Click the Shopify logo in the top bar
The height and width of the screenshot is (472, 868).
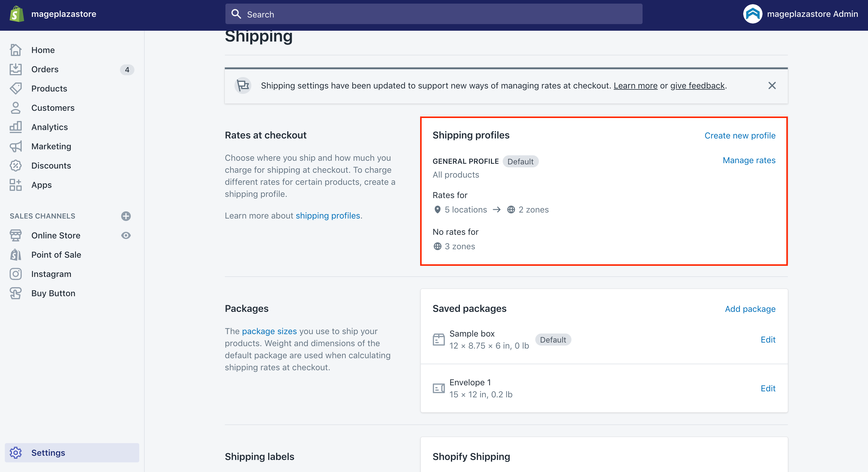click(17, 14)
